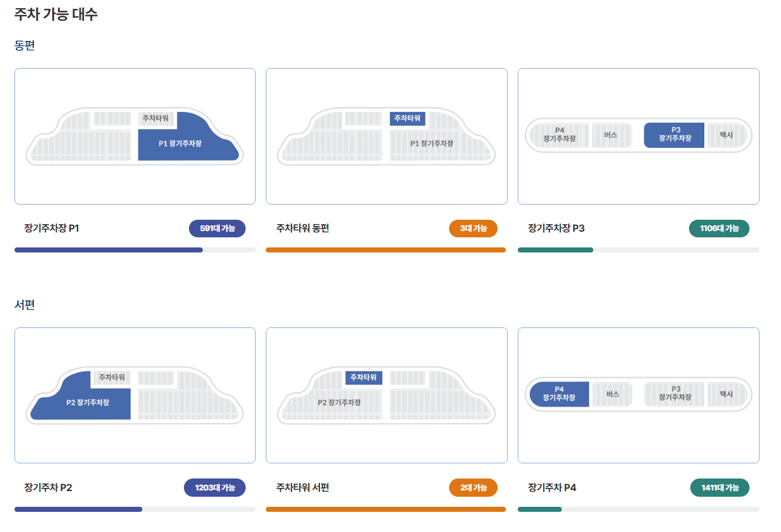781x532 pixels.
Task: Click the highlighted 주차타워 zone in 동편 tower map
Action: (x=408, y=118)
